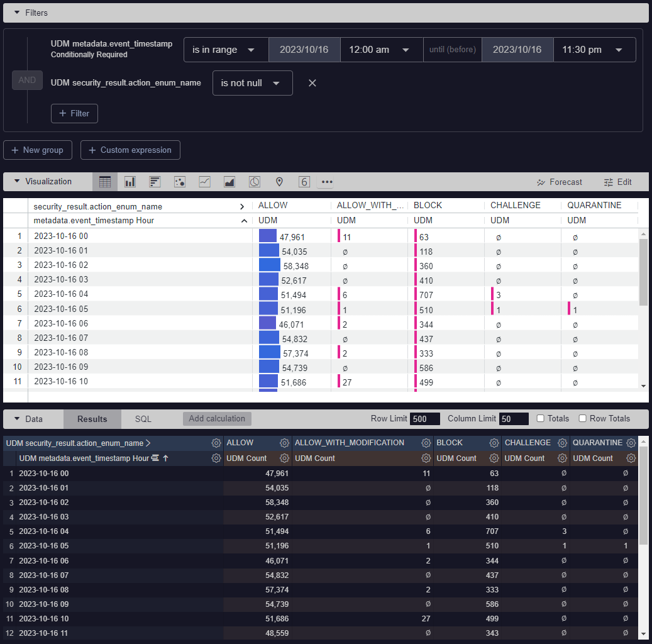Switch to the column chart visualization
The height and width of the screenshot is (644, 652).
[130, 182]
